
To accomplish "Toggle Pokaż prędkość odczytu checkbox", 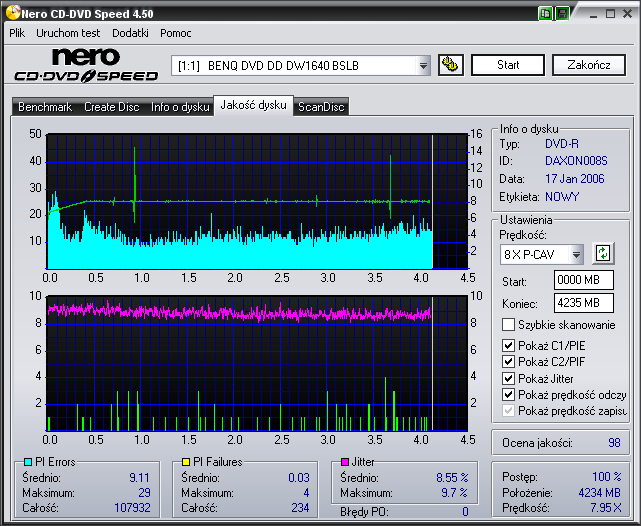I will pyautogui.click(x=508, y=395).
